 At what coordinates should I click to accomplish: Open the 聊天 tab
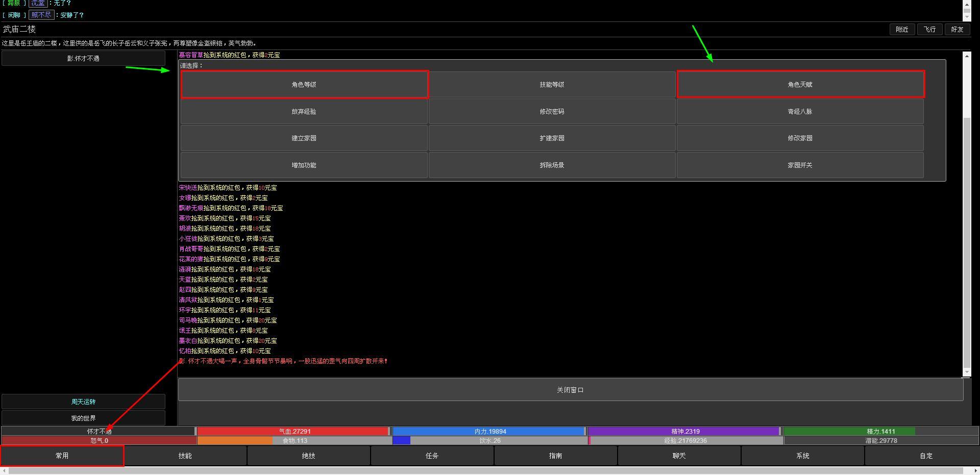tap(679, 456)
